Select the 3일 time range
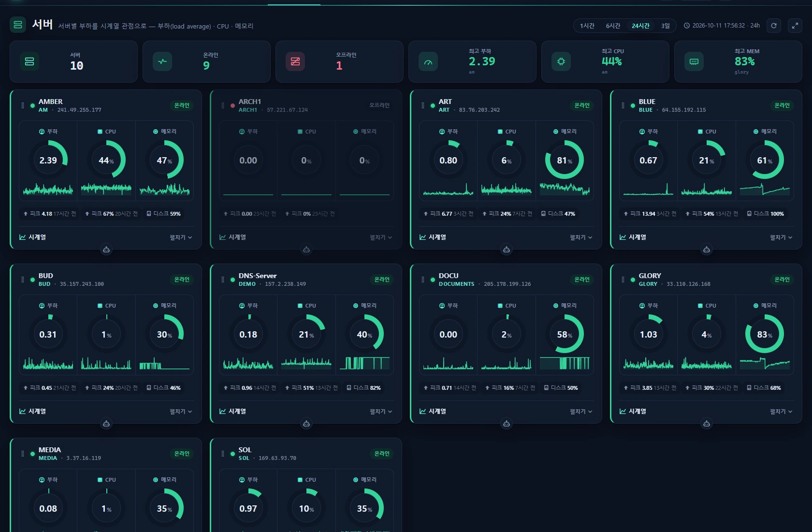The image size is (812, 532). point(666,26)
